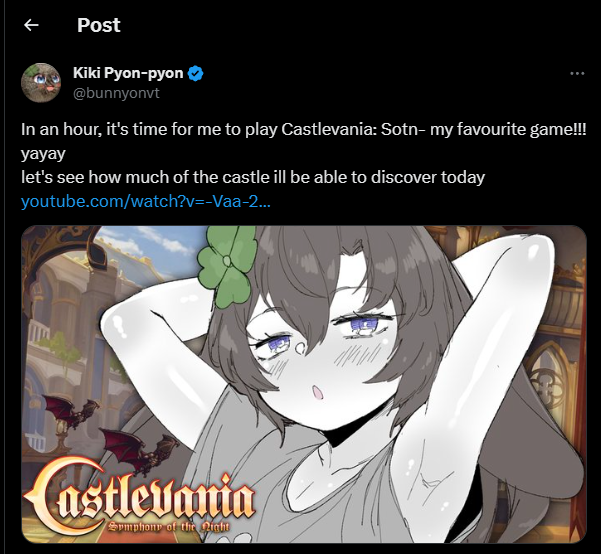Viewport: 601px width, 554px height.
Task: Click the blue verified checkmark badge
Action: 195,73
